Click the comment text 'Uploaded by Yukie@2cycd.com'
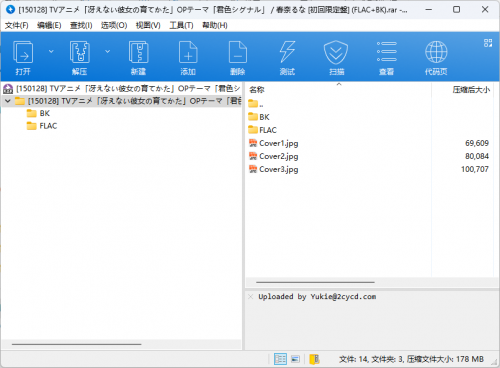Image resolution: width=500 pixels, height=368 pixels. (317, 297)
